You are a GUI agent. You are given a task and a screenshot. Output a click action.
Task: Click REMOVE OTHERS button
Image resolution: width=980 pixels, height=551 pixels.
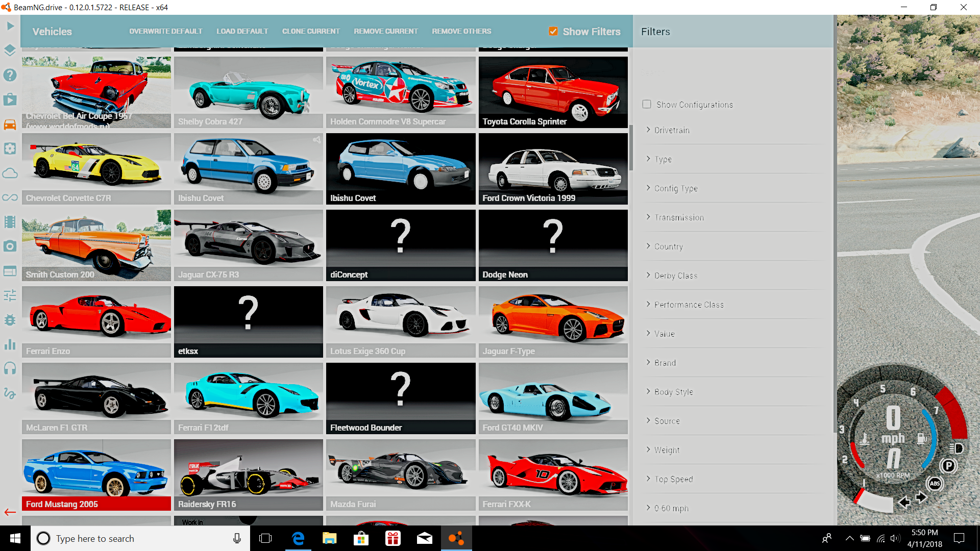(x=461, y=31)
